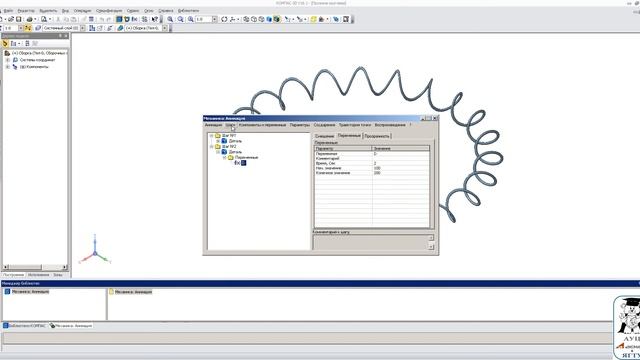Screen dimensions: 640x360
Task: Click the Комментарий к шагу text field
Action: click(371, 242)
